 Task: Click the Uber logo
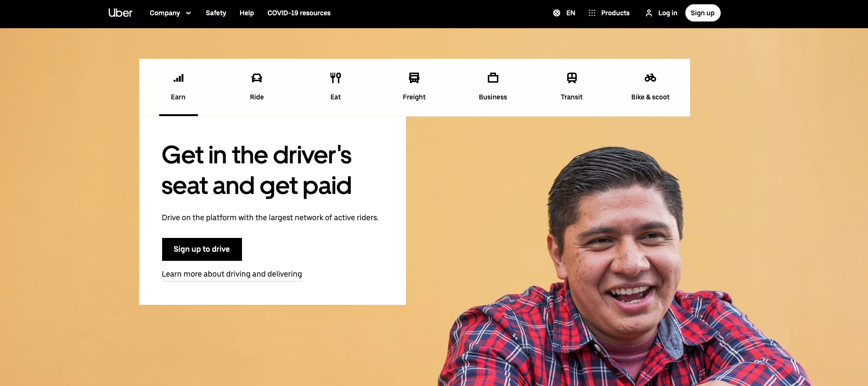121,13
